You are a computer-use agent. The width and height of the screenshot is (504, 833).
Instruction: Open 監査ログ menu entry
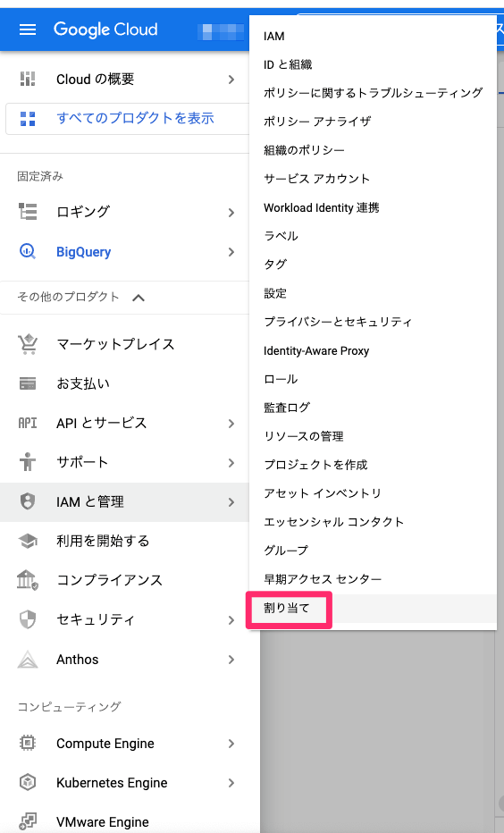[373, 408]
